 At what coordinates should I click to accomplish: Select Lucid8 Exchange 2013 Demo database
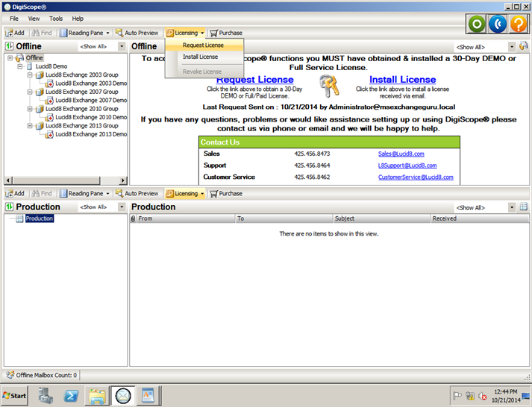[x=91, y=134]
